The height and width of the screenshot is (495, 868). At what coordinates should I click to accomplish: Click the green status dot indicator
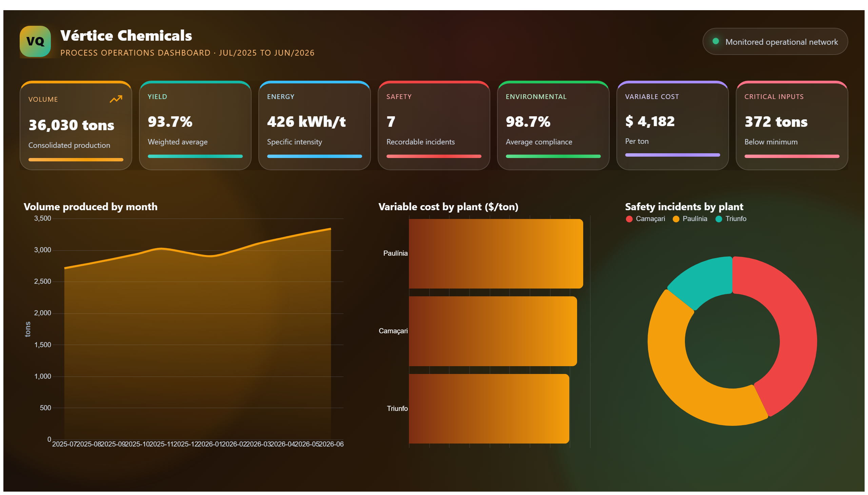[x=715, y=41]
